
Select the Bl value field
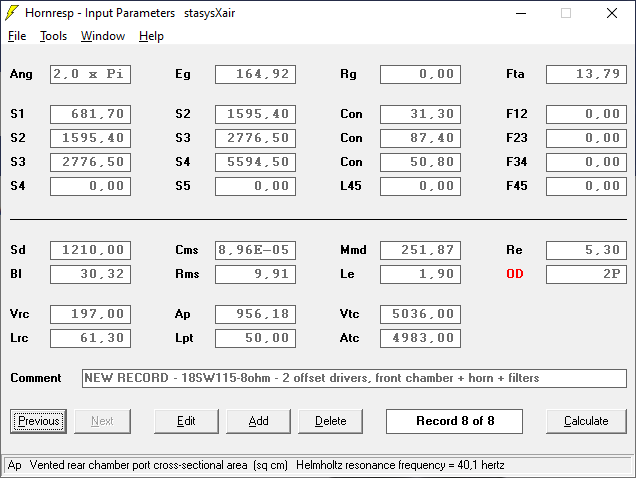point(90,274)
